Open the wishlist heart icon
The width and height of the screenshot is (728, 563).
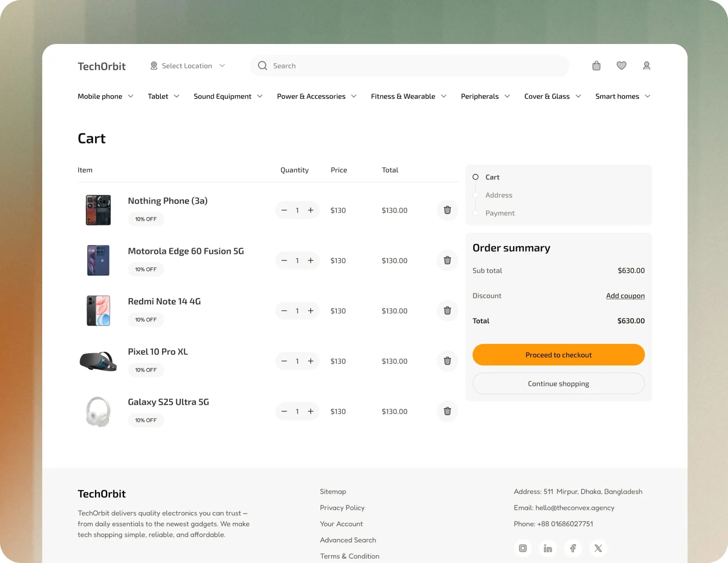(621, 66)
